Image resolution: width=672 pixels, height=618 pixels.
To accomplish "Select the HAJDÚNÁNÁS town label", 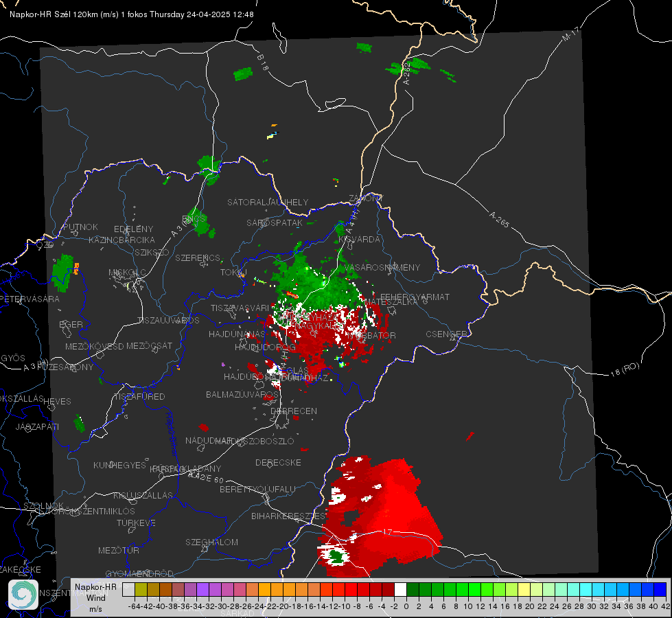I will point(237,334).
